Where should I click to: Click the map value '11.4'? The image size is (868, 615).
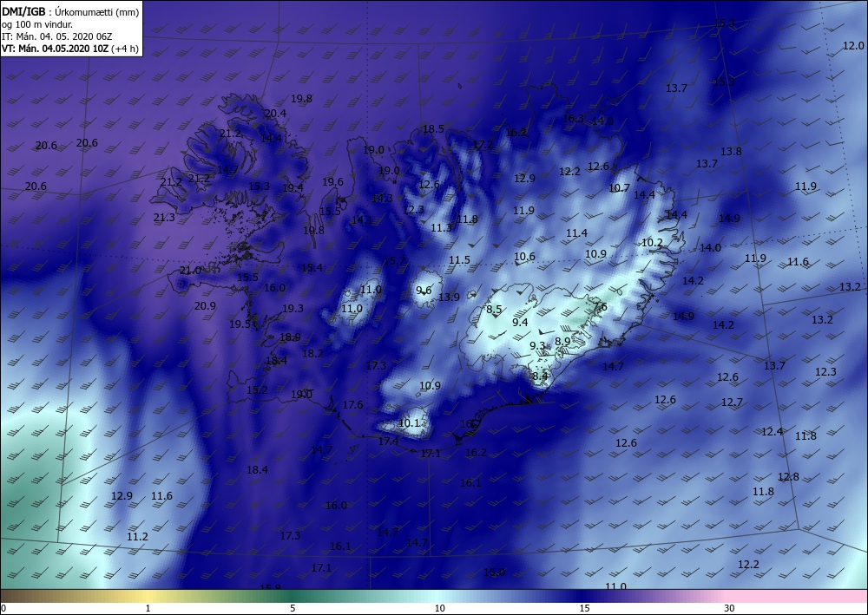(577, 233)
